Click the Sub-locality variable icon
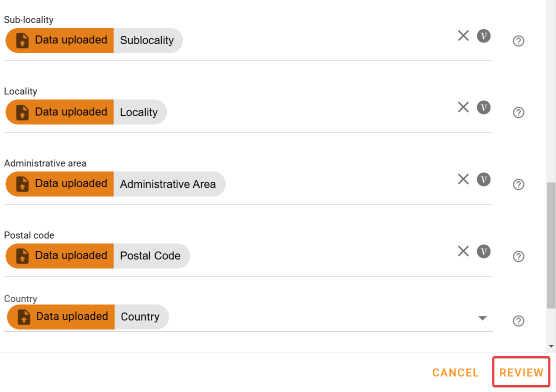The height and width of the screenshot is (392, 556). coord(483,35)
